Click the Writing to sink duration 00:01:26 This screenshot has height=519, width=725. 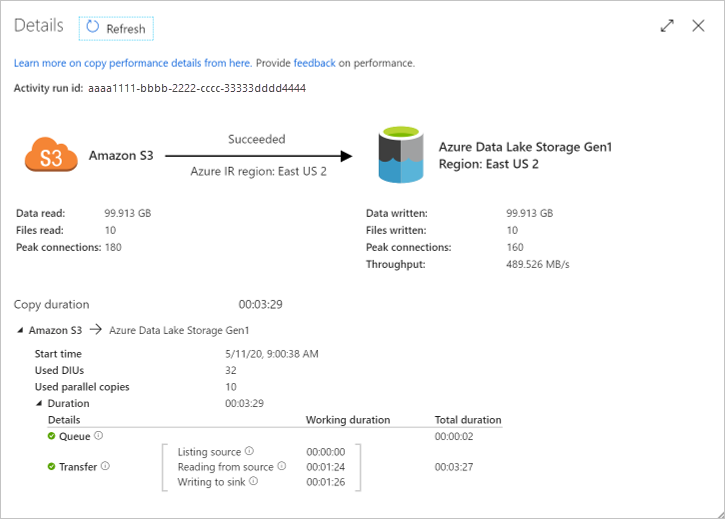click(x=326, y=482)
